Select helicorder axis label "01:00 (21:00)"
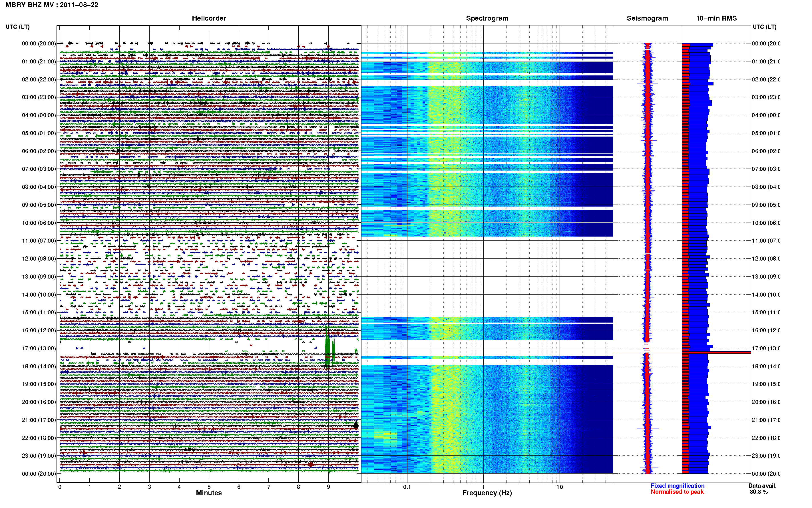The width and height of the screenshot is (812, 508). [x=39, y=61]
